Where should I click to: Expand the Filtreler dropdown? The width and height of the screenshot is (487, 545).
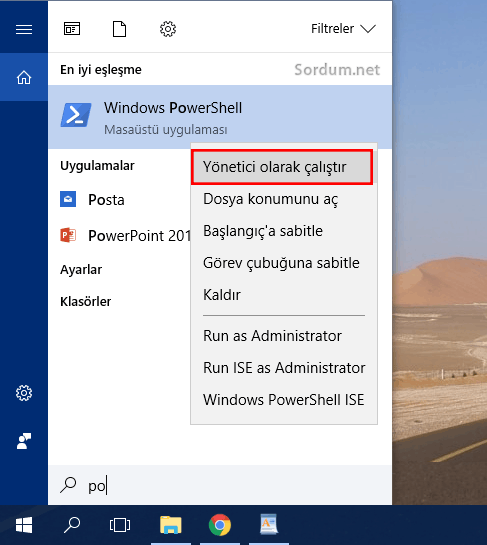pyautogui.click(x=343, y=29)
